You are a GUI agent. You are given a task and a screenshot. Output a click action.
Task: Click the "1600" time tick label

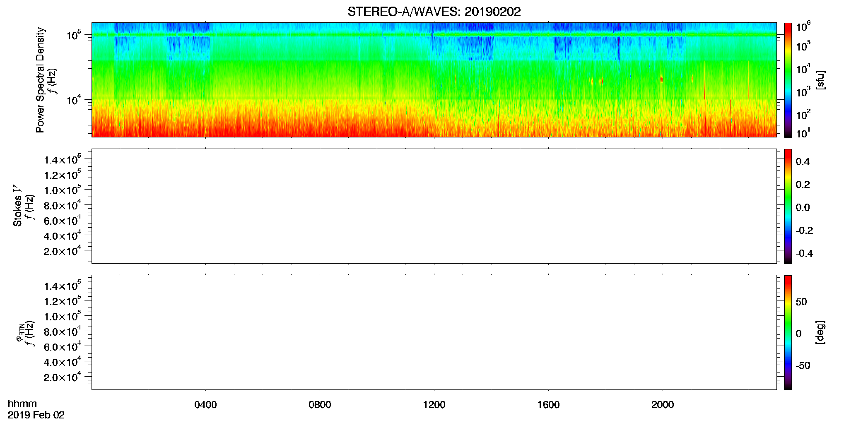pyautogui.click(x=548, y=405)
